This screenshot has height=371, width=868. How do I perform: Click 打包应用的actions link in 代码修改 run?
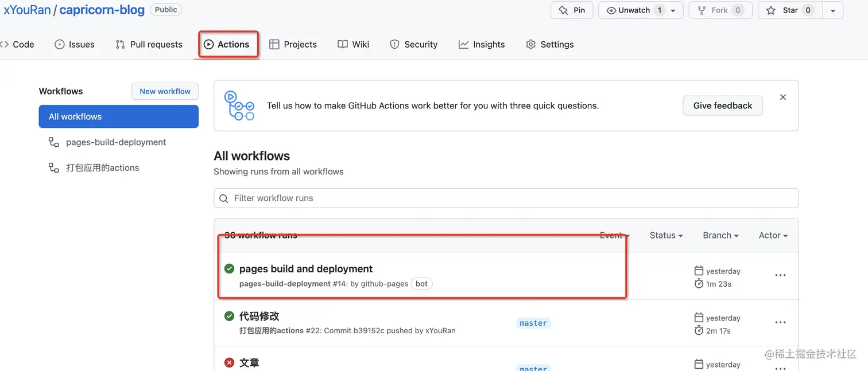[271, 331]
